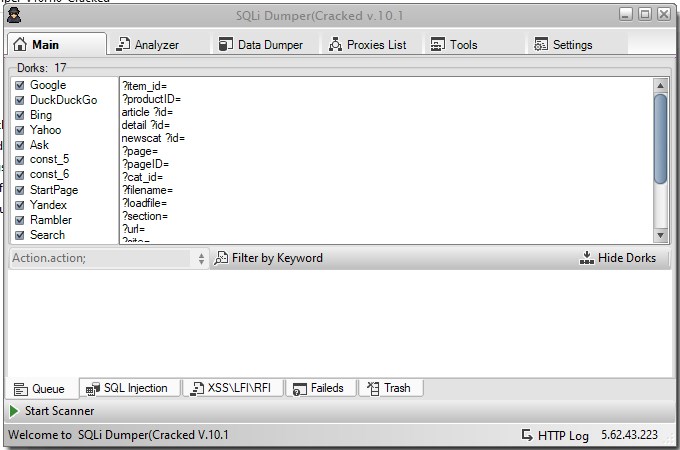The width and height of the screenshot is (680, 450).
Task: Click the dork line "?filename="
Action: 147,190
